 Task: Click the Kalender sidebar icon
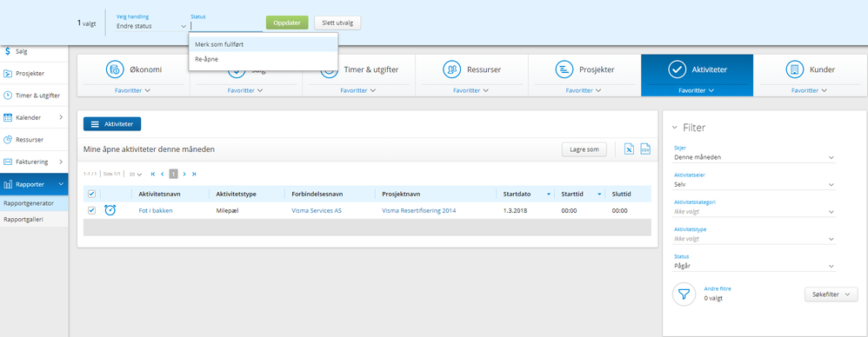pyautogui.click(x=8, y=117)
